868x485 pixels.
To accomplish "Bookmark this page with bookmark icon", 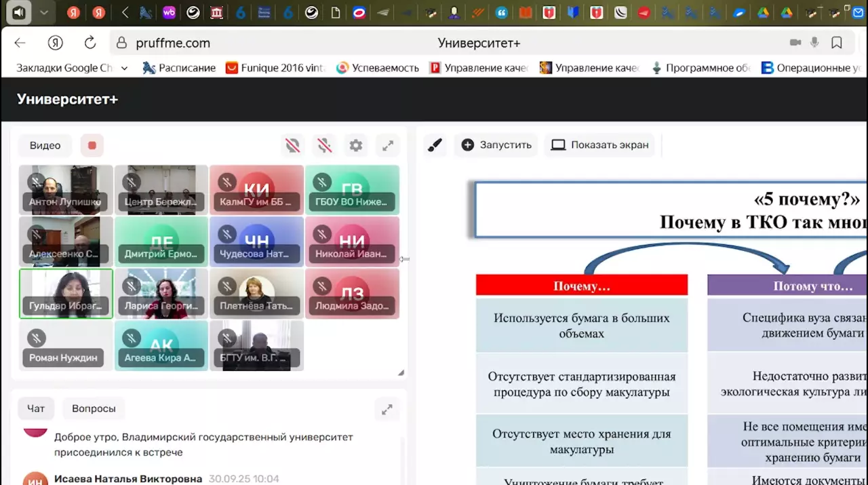I will [837, 43].
